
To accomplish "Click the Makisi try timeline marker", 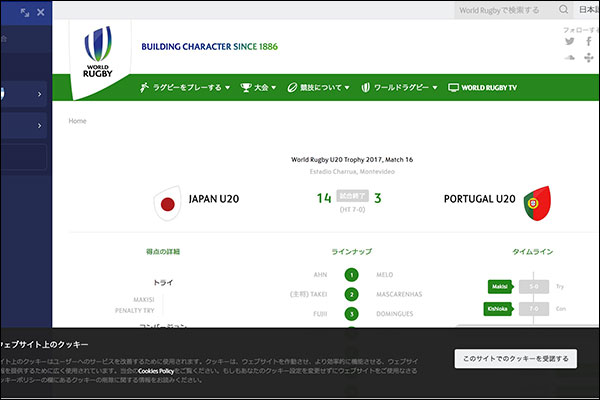I will tap(500, 287).
